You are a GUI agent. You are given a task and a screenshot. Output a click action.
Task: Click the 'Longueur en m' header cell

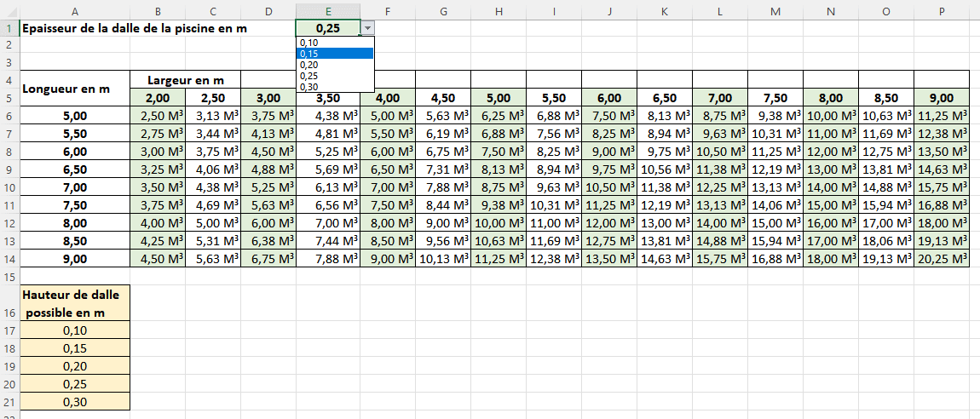pos(75,89)
